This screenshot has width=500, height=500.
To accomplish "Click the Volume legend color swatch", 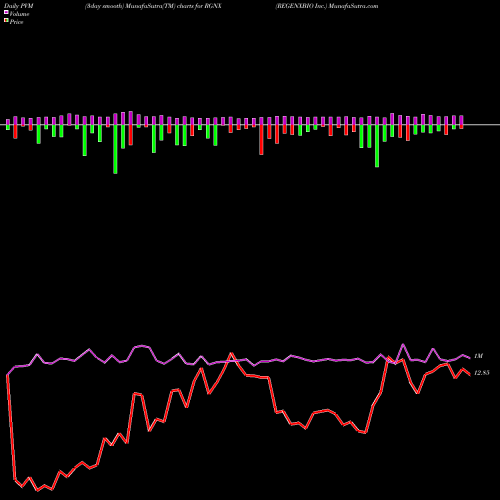I will pyautogui.click(x=6, y=12).
